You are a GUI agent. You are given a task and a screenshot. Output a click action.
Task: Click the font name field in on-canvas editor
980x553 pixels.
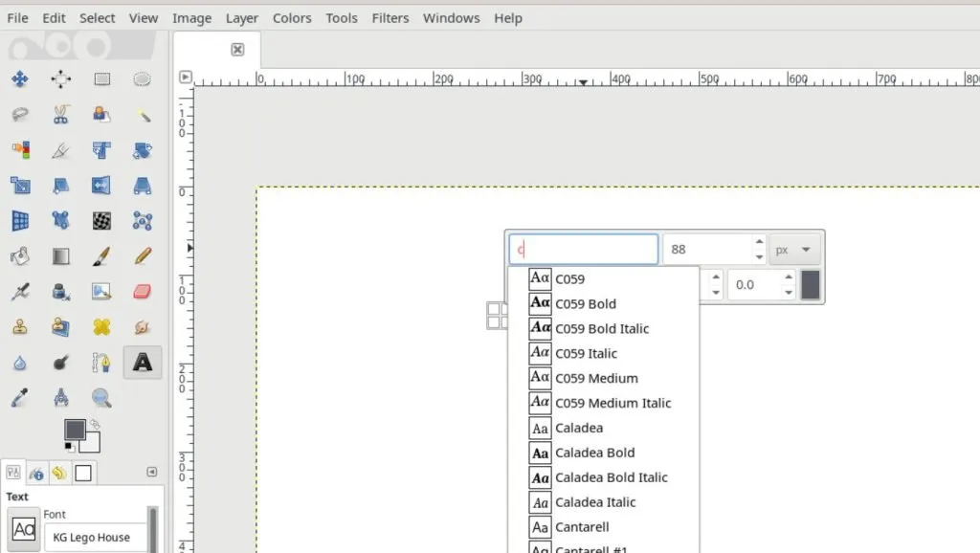[583, 250]
